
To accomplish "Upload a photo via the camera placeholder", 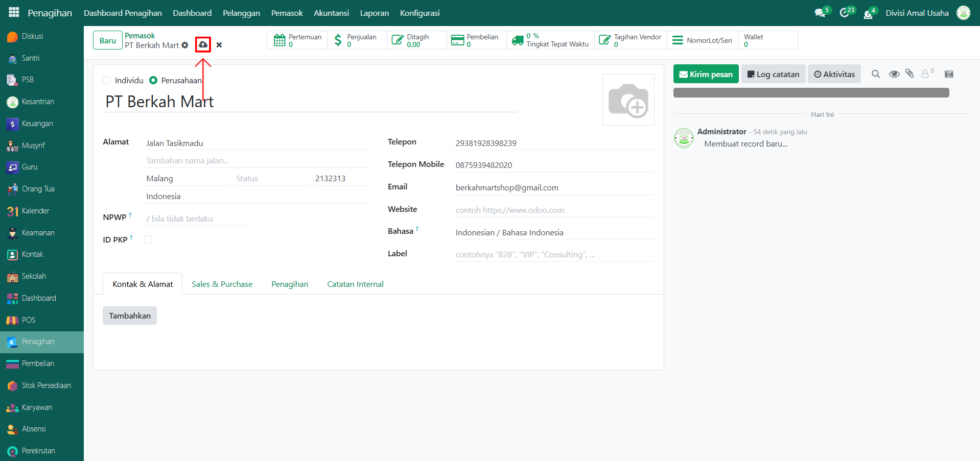I will (x=628, y=100).
